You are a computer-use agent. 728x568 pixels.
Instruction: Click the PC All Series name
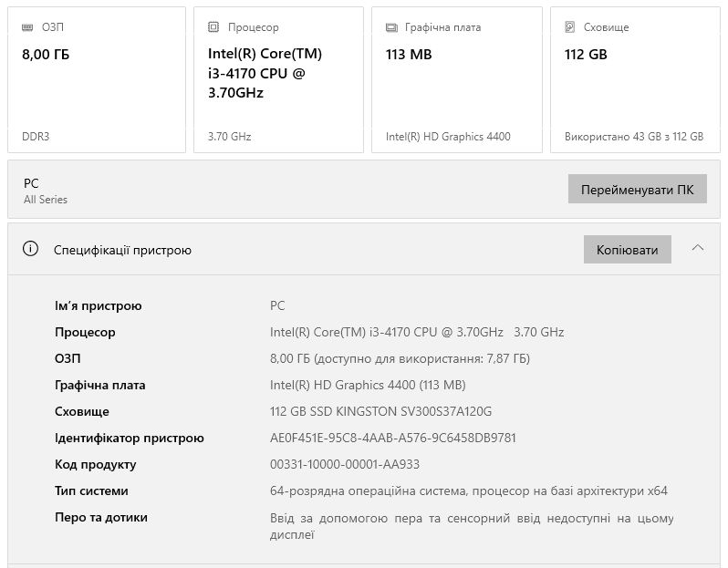[x=46, y=191]
